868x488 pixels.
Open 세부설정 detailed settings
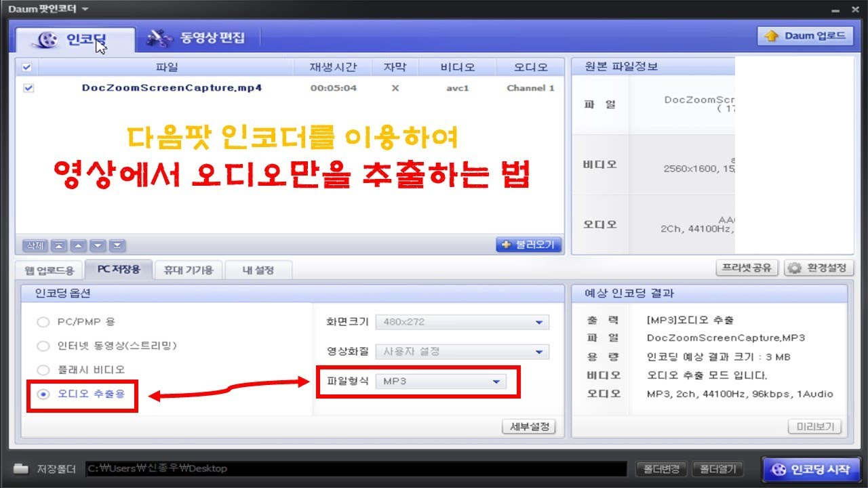point(528,427)
